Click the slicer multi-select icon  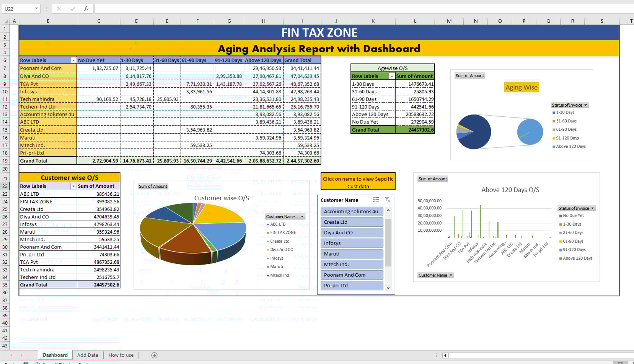(x=376, y=200)
